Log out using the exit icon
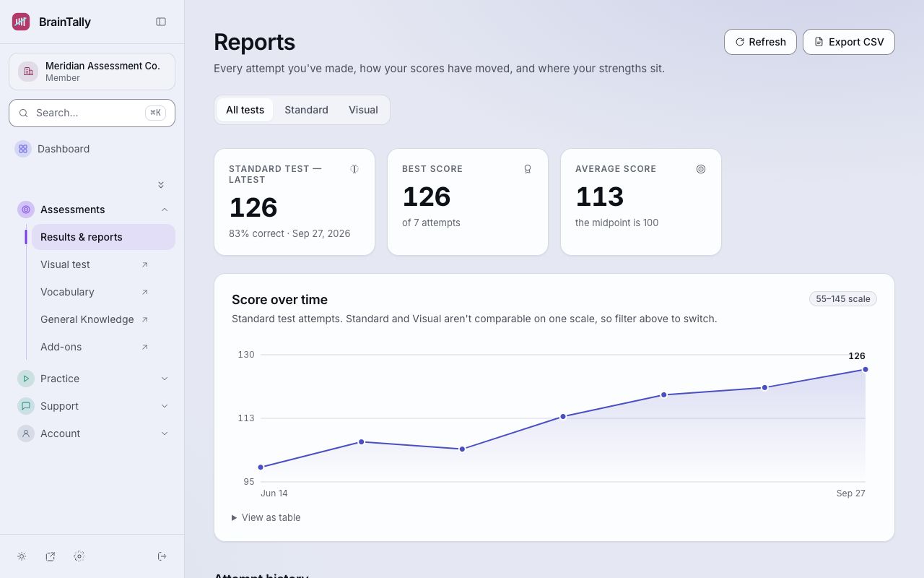924x578 pixels. (x=162, y=556)
